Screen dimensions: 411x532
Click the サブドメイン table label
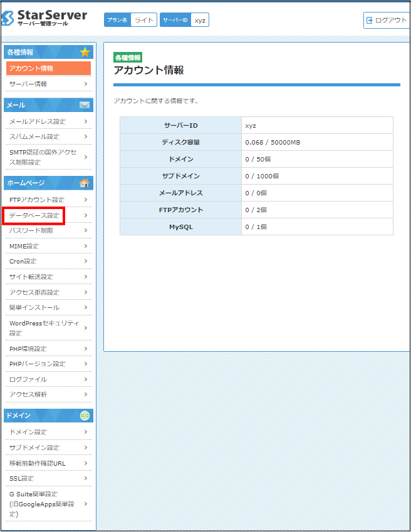[x=180, y=176]
